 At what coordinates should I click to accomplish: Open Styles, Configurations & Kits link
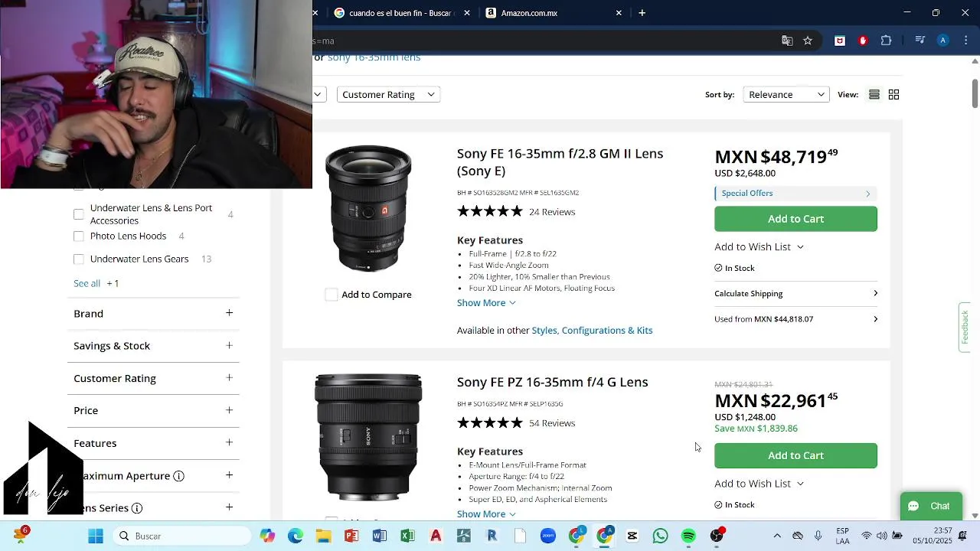pos(592,331)
